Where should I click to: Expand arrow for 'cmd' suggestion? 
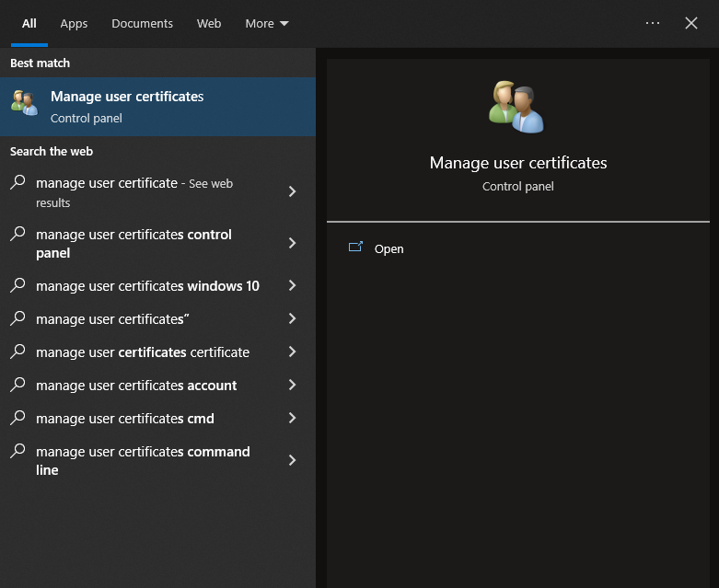292,418
